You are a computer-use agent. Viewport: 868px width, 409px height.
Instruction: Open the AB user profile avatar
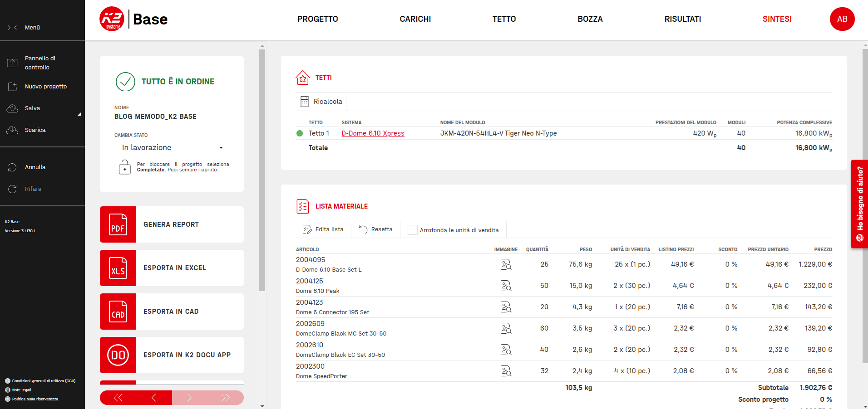pos(842,19)
